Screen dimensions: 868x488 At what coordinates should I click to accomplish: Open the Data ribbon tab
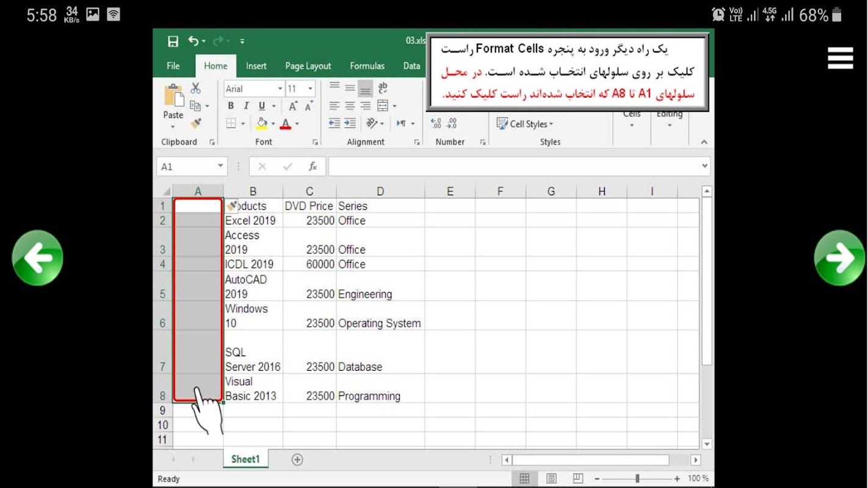411,66
